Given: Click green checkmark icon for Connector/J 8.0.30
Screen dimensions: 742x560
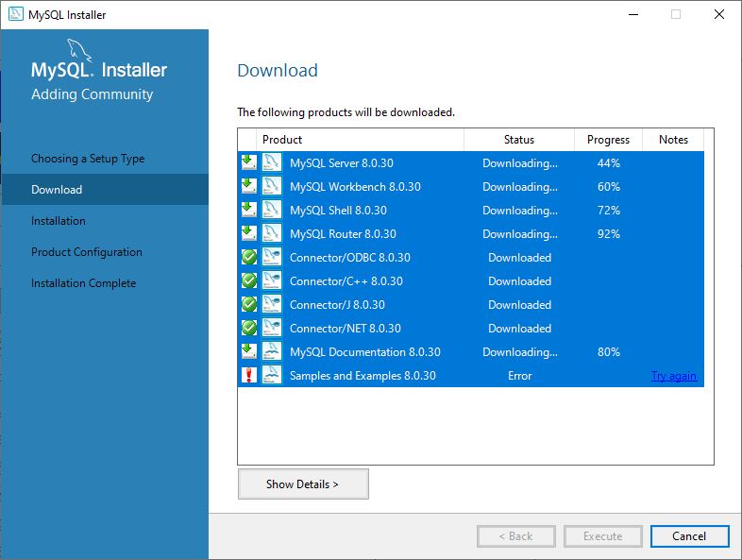Looking at the screenshot, I should [249, 304].
